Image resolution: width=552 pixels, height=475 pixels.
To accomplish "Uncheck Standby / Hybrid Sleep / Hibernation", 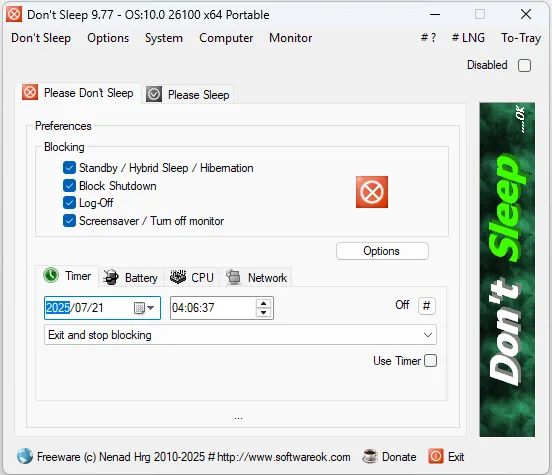I will coord(69,168).
